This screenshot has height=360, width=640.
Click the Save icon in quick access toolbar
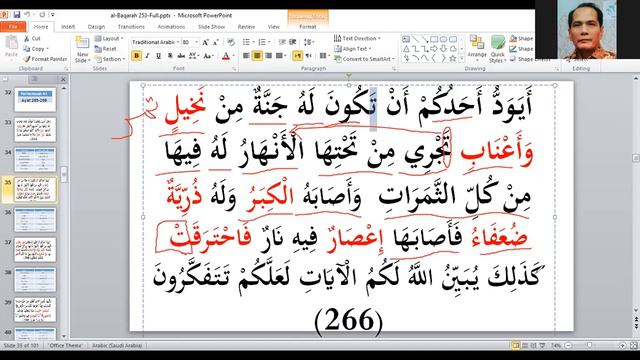coord(17,15)
